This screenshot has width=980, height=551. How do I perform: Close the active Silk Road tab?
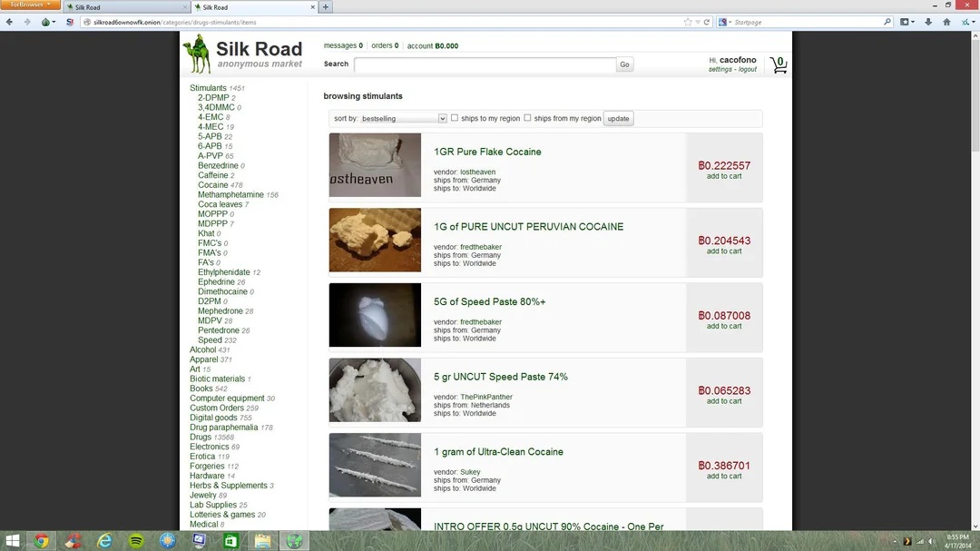click(312, 7)
